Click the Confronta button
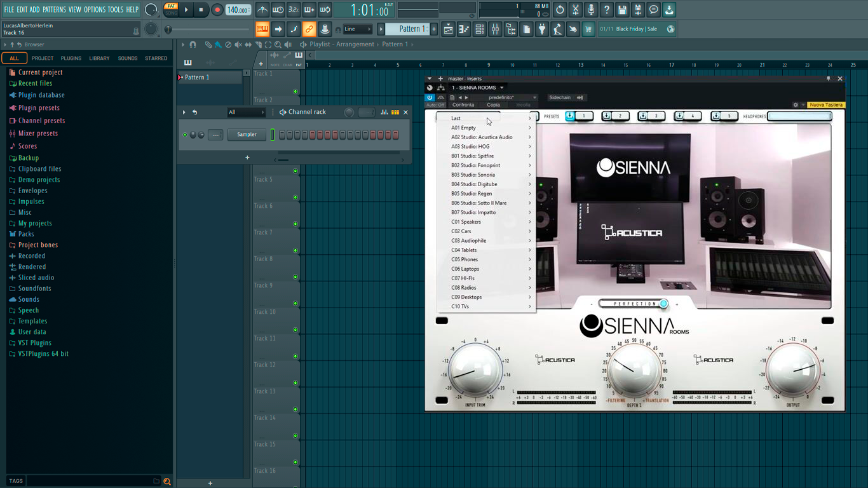This screenshot has height=488, width=868. 463,105
